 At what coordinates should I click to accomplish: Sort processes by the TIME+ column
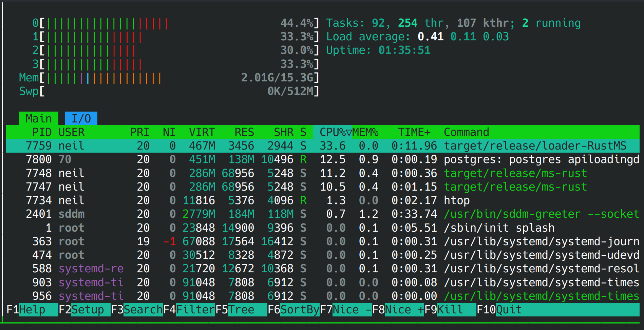[414, 132]
